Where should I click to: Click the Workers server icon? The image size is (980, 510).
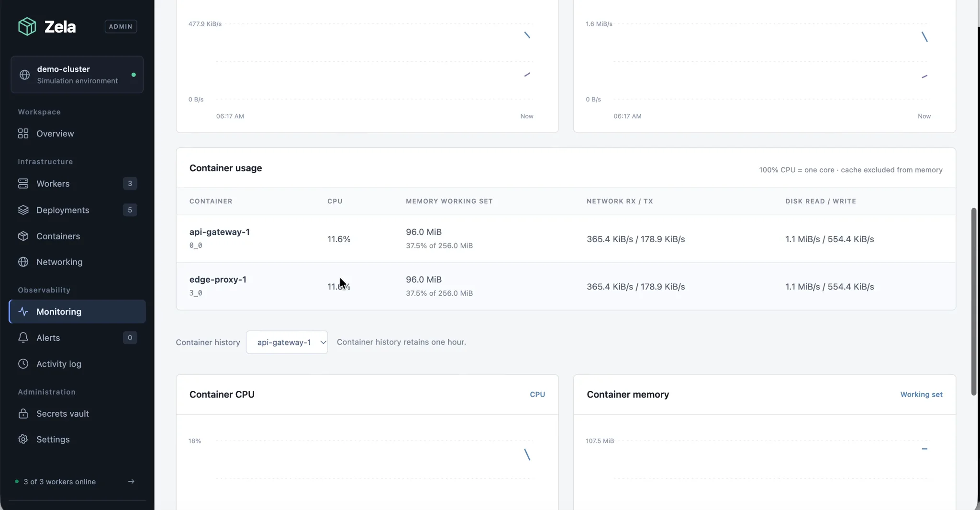(23, 184)
